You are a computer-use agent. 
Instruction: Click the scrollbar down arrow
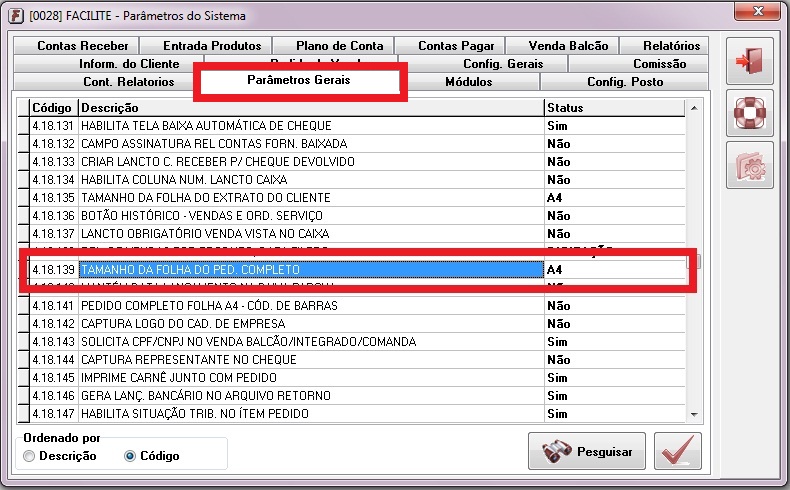tap(694, 415)
